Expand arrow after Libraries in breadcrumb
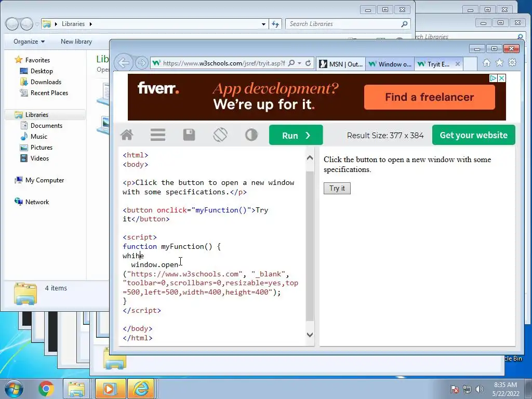Screen dimensions: 532x399 [x=90, y=24]
